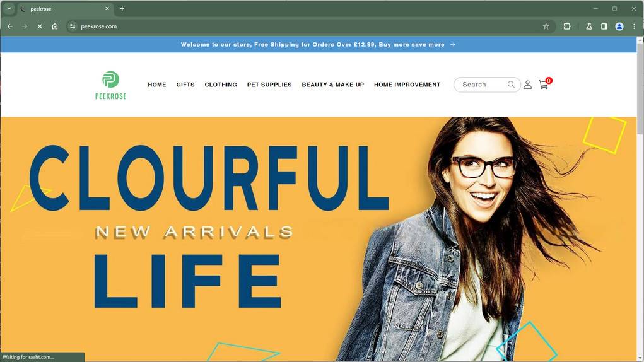
Task: Open the Chrome profile avatar
Action: pos(619,26)
